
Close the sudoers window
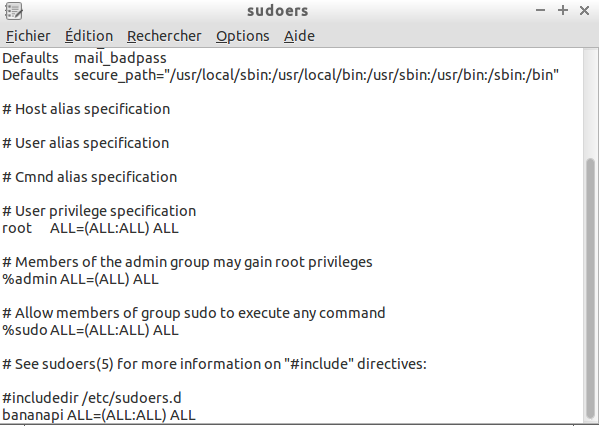(584, 11)
